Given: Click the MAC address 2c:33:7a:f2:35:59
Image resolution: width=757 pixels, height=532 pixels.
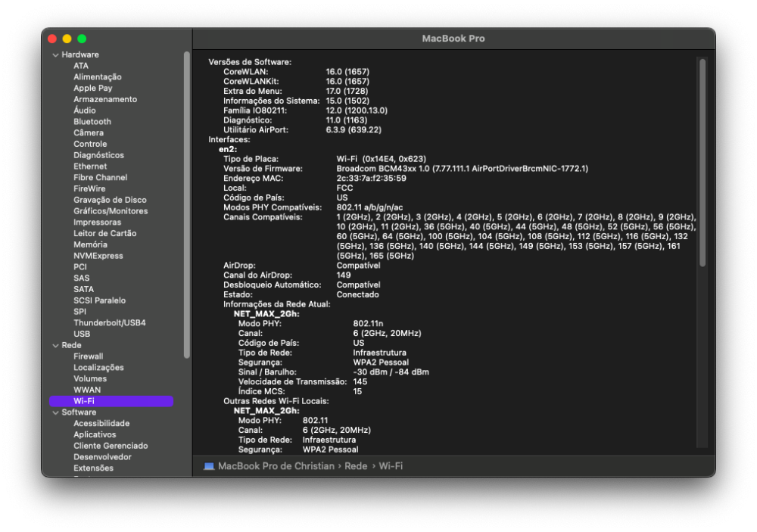Looking at the screenshot, I should click(x=371, y=178).
